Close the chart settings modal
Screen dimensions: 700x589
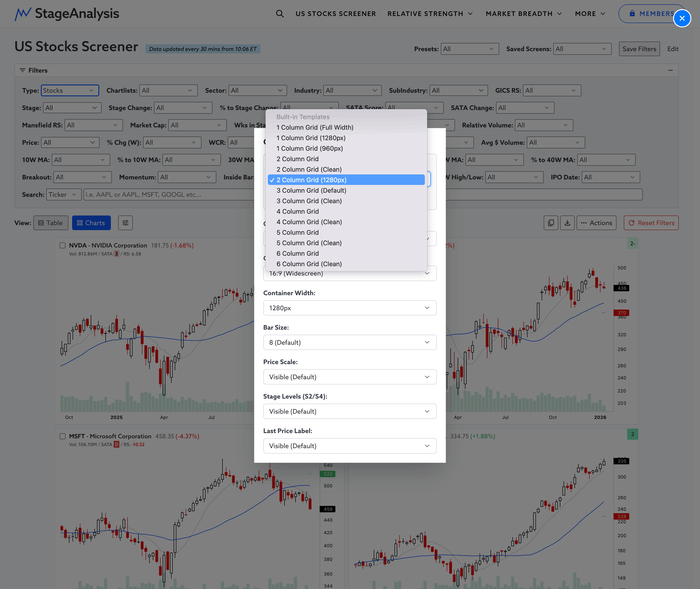pos(682,18)
